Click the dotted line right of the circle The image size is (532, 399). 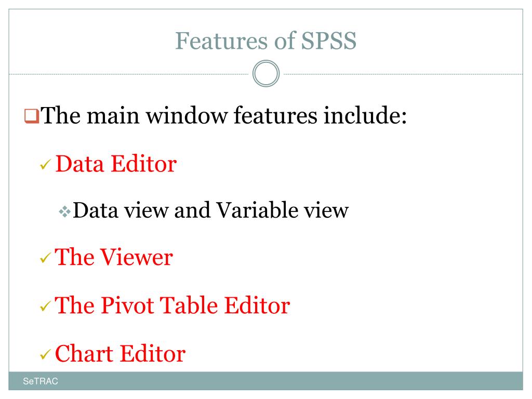coord(403,74)
